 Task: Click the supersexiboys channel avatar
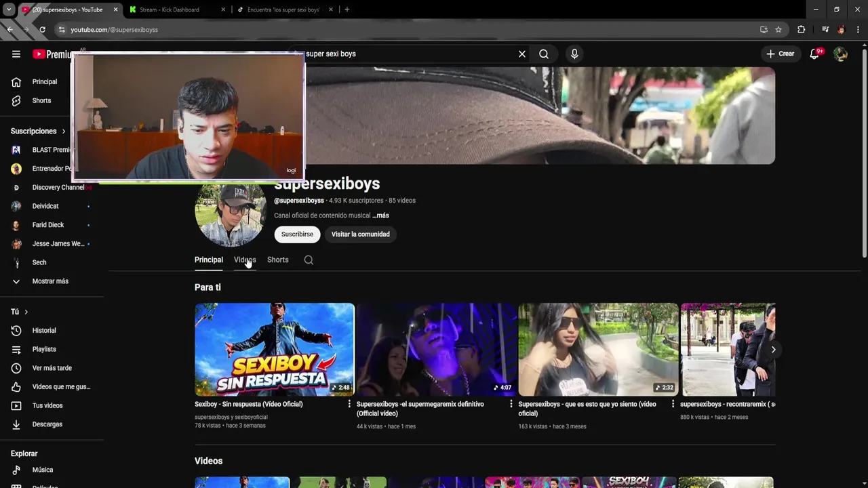pyautogui.click(x=231, y=211)
